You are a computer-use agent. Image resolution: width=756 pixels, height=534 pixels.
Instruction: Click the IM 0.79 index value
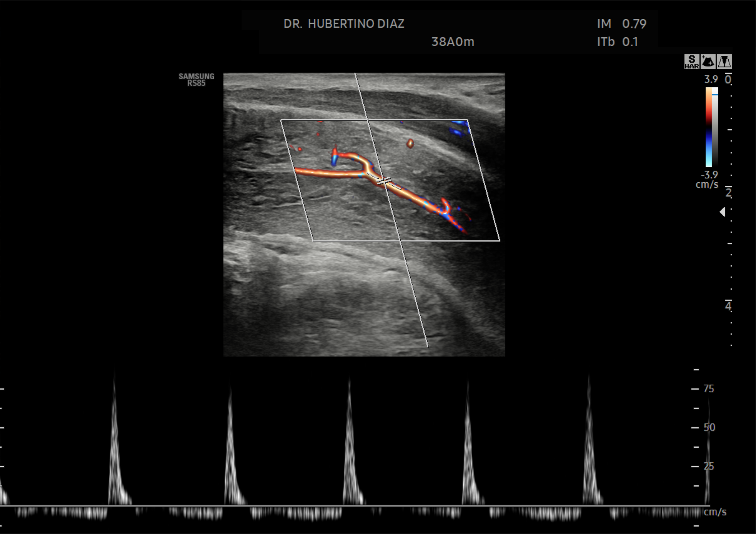click(621, 24)
